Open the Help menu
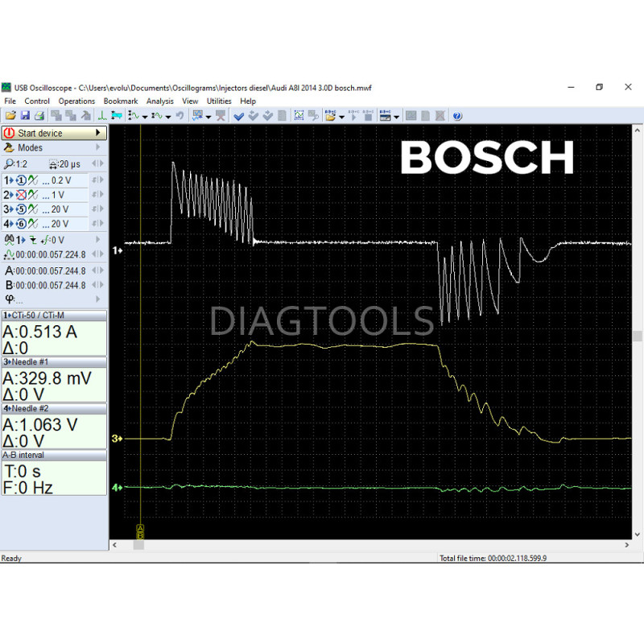 tap(248, 101)
